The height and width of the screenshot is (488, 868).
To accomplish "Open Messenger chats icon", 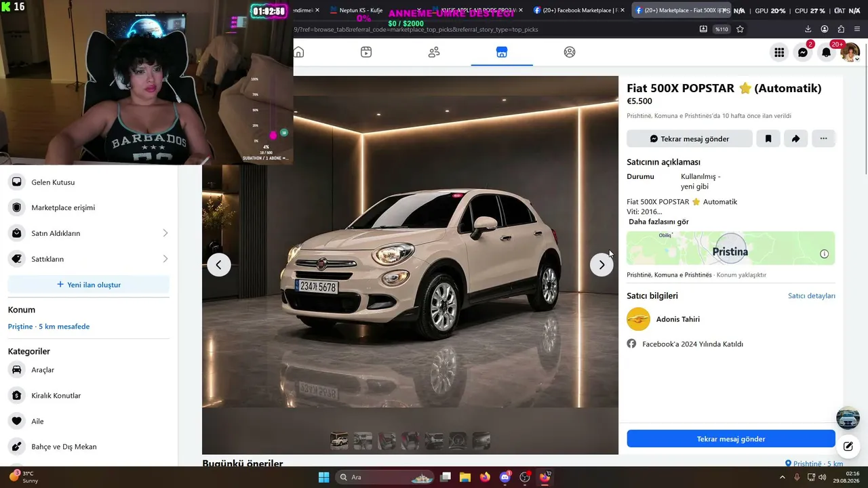I will (803, 52).
